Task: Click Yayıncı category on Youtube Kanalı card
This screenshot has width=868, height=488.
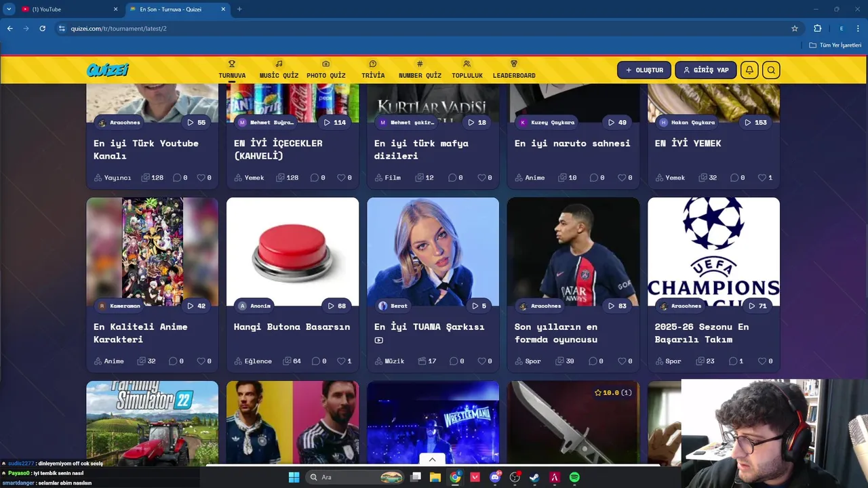Action: click(113, 178)
